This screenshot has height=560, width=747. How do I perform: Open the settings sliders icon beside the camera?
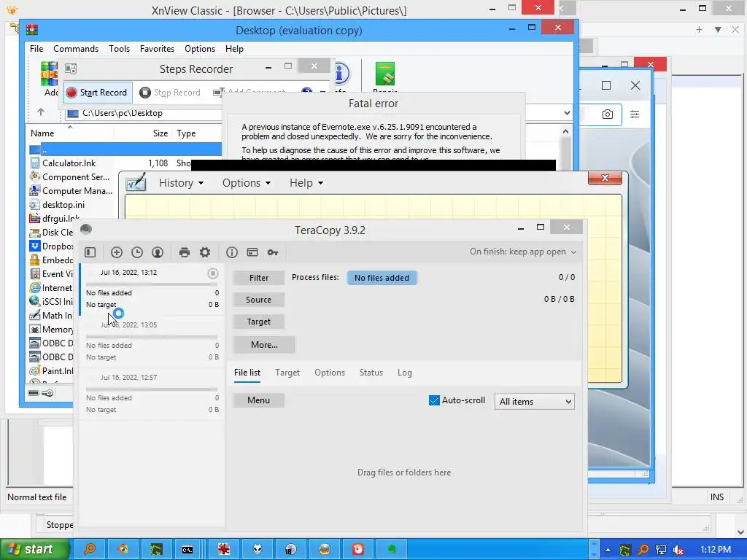(635, 114)
